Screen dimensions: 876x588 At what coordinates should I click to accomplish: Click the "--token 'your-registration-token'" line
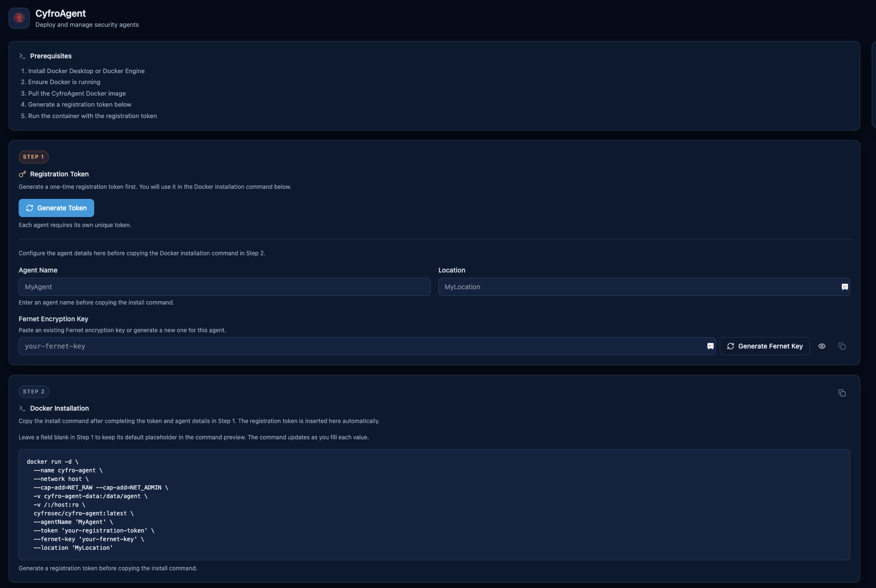point(94,531)
